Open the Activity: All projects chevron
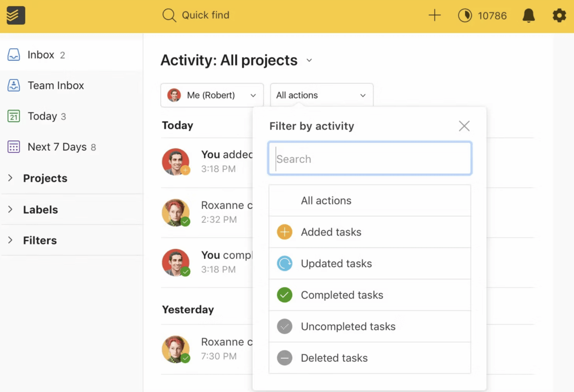 tap(309, 60)
